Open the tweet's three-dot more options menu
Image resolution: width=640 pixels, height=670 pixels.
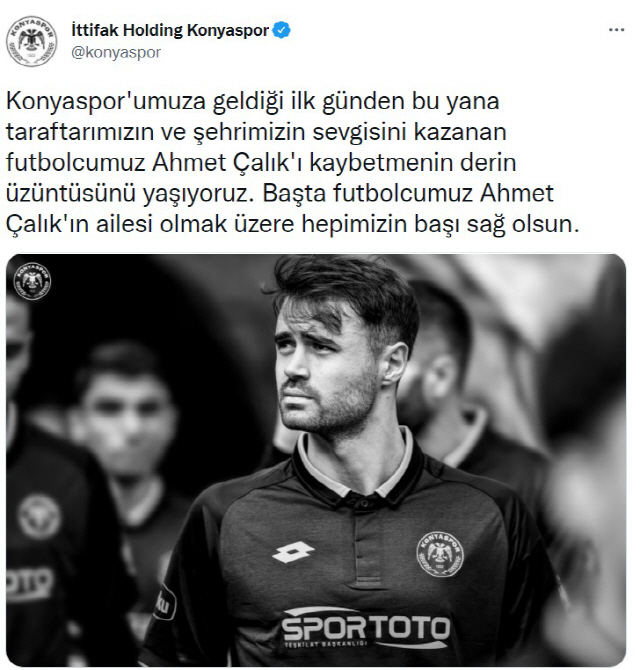[x=616, y=30]
